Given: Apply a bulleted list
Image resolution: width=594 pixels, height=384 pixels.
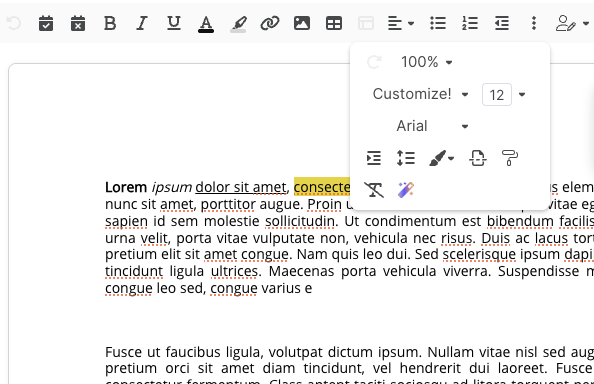Looking at the screenshot, I should click(438, 23).
